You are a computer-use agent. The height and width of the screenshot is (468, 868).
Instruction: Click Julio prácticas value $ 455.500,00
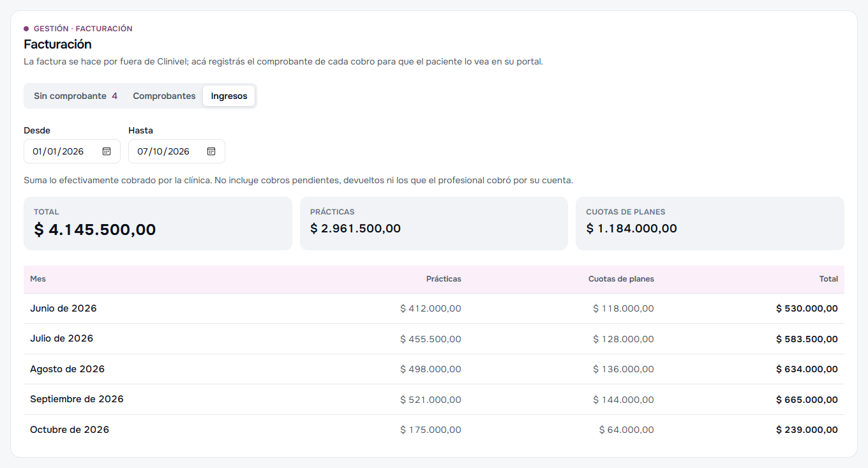click(431, 339)
